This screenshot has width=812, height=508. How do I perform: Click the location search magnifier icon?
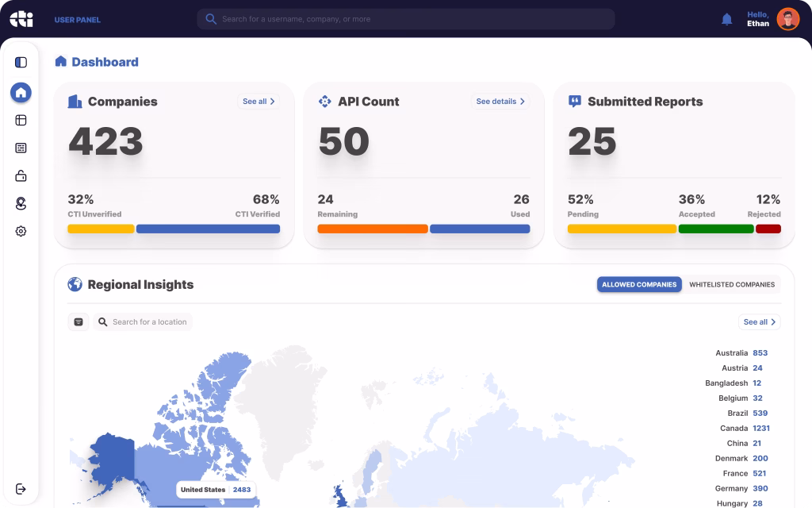coord(102,322)
